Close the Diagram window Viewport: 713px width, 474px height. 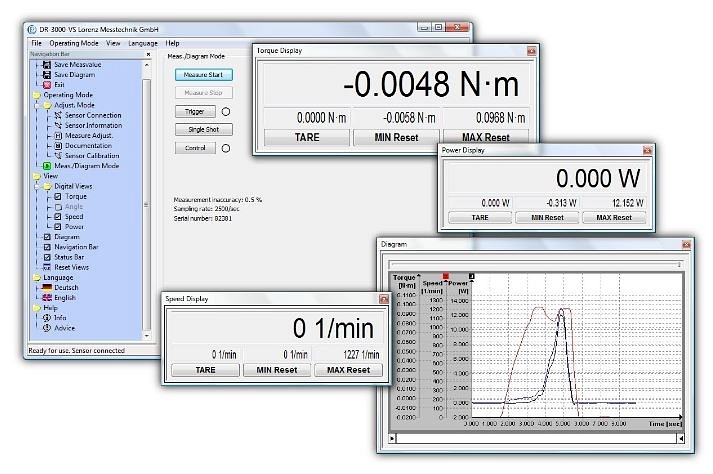pyautogui.click(x=686, y=245)
